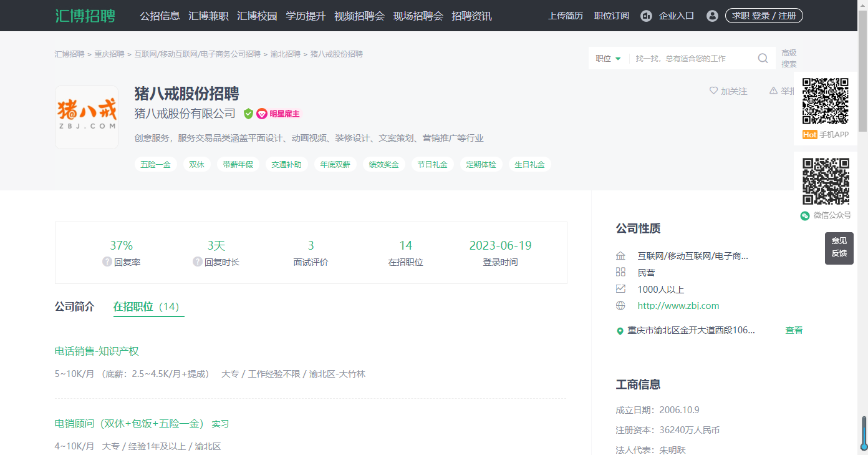Click the 带薪年假 benefit tag
The image size is (868, 455).
click(x=238, y=165)
